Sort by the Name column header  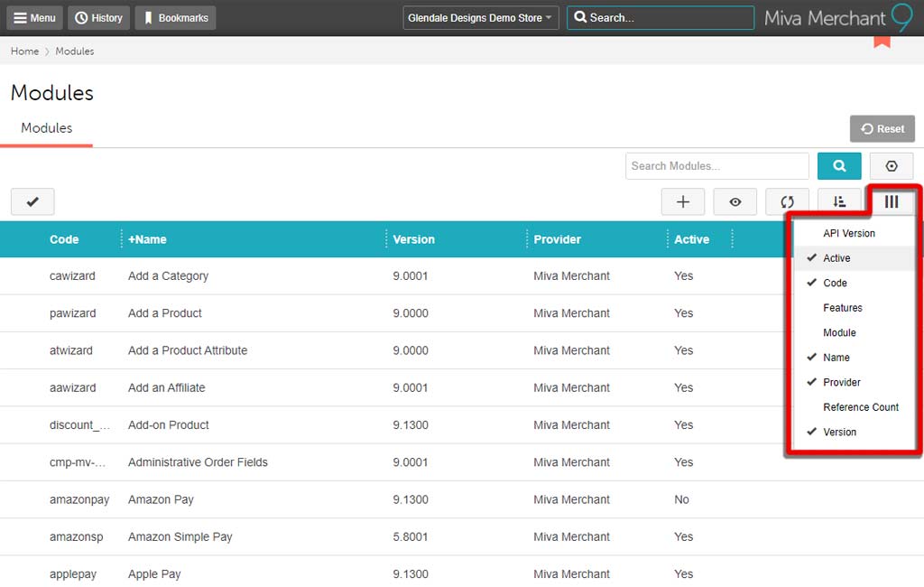(x=147, y=239)
